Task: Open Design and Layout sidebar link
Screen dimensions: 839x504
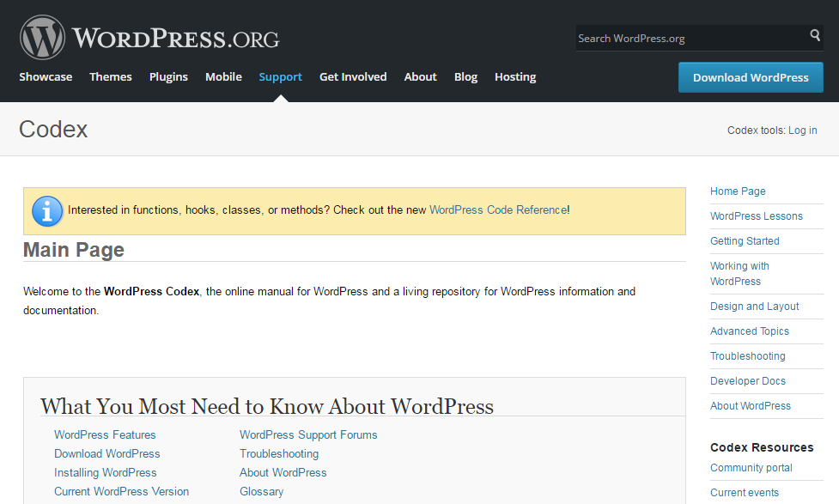Action: click(x=754, y=307)
